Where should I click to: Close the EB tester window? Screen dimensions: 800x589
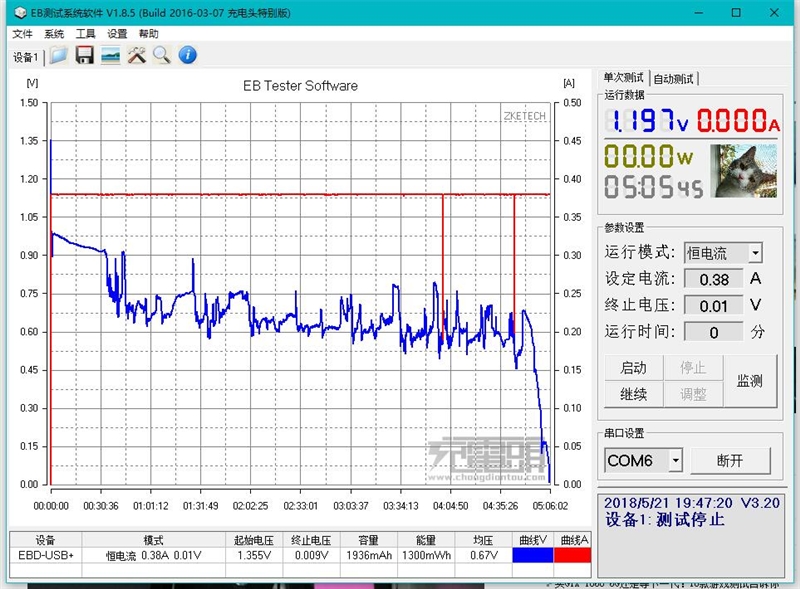point(774,13)
